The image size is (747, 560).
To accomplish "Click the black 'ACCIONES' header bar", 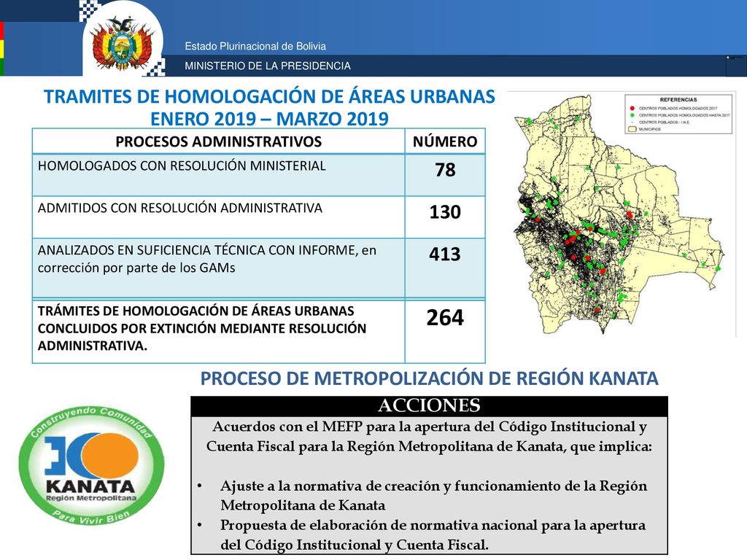I will coord(429,406).
